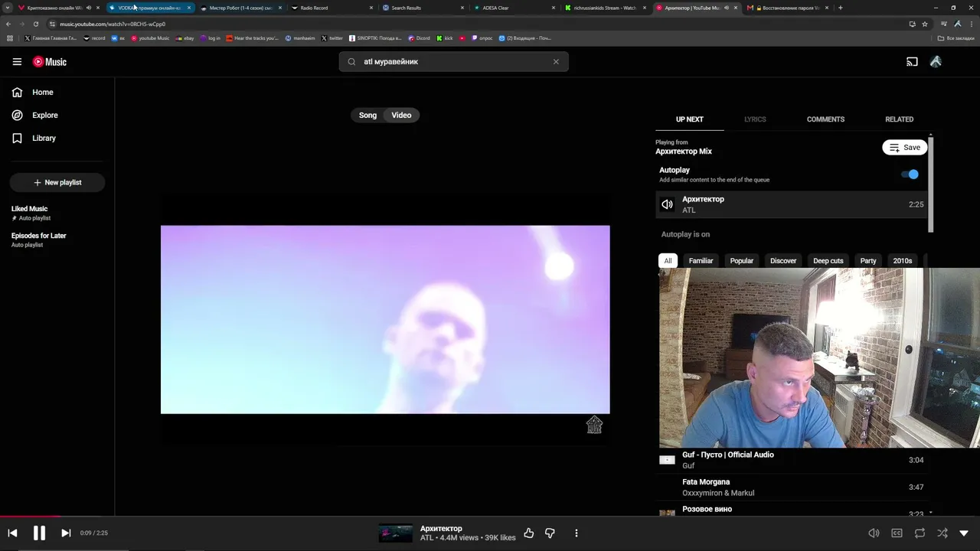This screenshot has height=551, width=980.
Task: Filter queue by Party chip
Action: (x=867, y=261)
